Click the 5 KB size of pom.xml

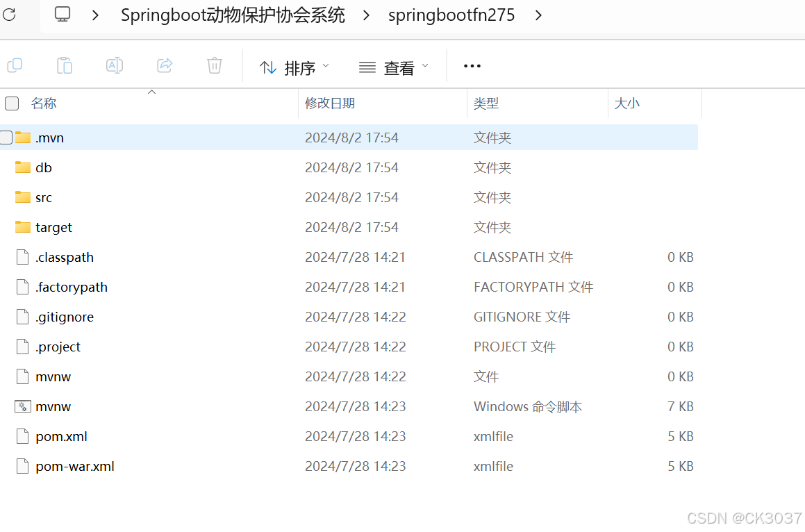(x=680, y=436)
